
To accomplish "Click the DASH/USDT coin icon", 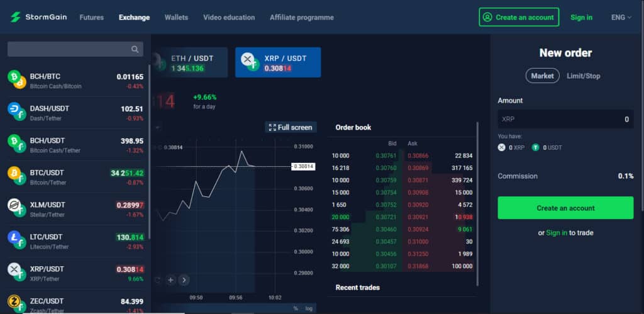I will tap(16, 111).
